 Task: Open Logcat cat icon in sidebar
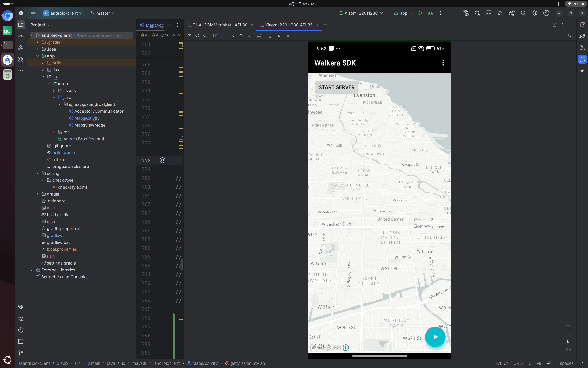coord(21,319)
